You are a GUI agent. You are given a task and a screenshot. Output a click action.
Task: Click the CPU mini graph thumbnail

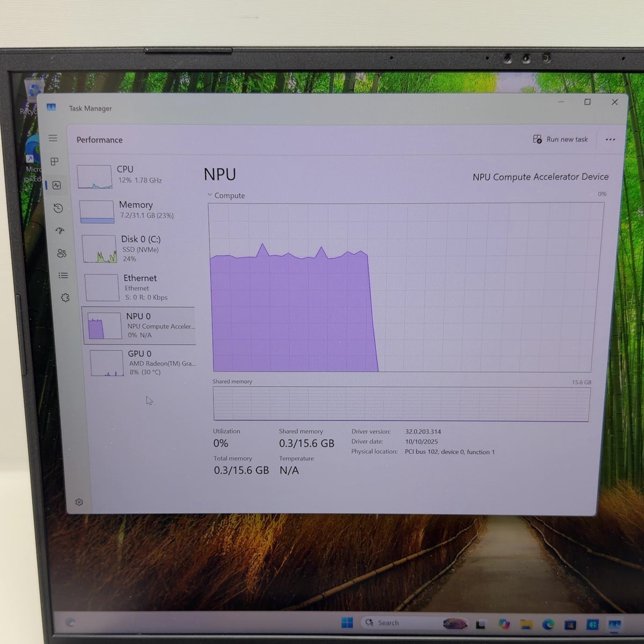pos(94,177)
